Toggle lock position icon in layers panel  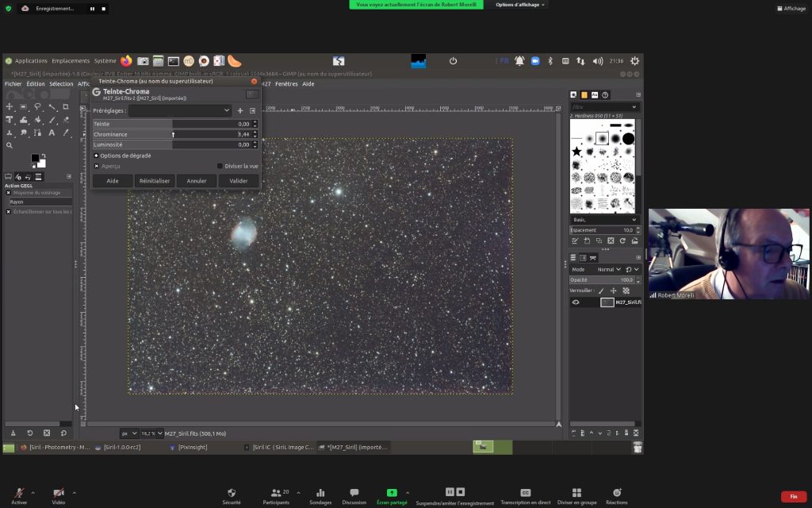[614, 291]
